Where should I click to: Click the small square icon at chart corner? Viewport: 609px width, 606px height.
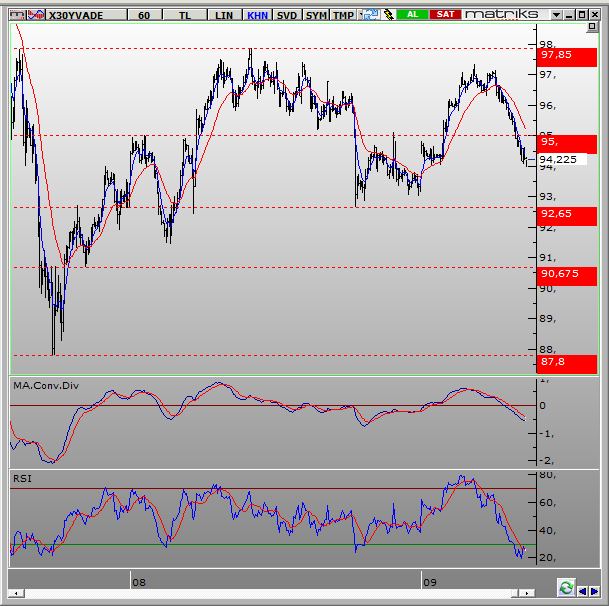[x=592, y=27]
